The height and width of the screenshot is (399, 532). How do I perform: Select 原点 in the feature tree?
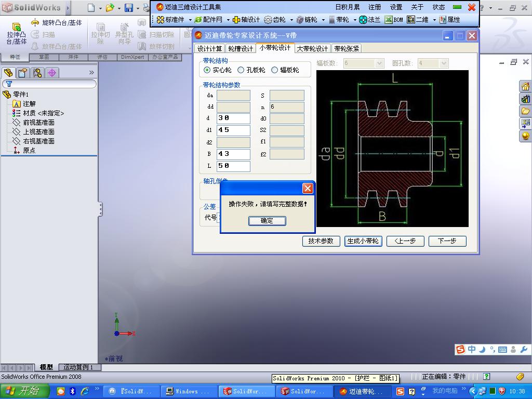tap(29, 150)
